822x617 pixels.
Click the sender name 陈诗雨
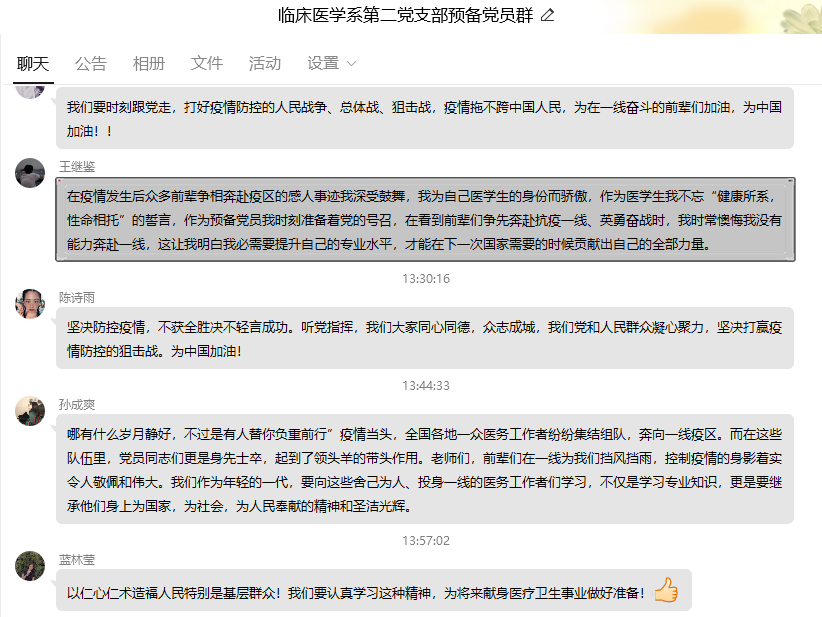(77, 297)
